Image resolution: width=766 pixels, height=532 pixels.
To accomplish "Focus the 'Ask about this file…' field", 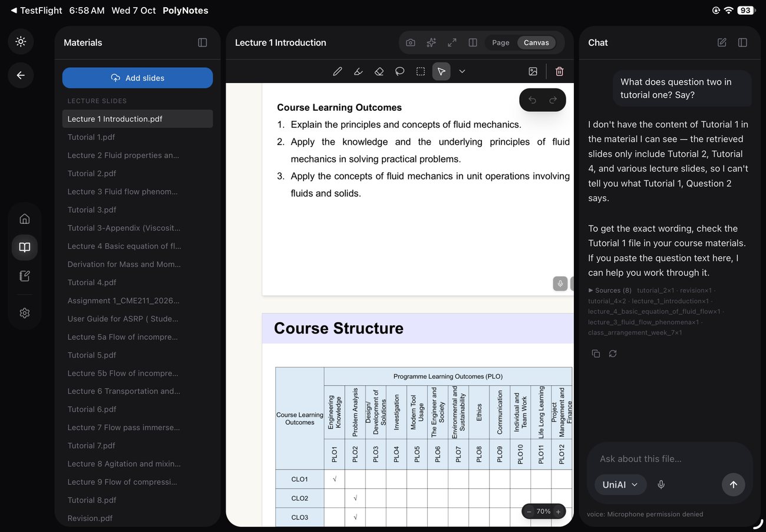I will [669, 459].
